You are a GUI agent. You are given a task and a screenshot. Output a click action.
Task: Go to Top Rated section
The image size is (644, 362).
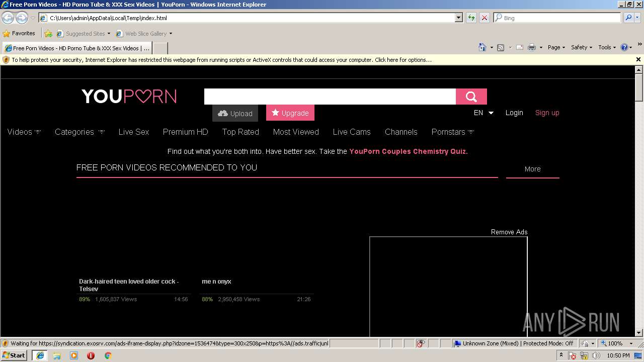coord(240,132)
